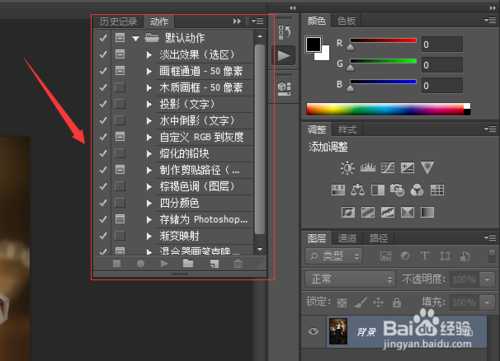This screenshot has width=500, height=361.
Task: Open the layer filter 类型 dropdown
Action: [x=333, y=256]
